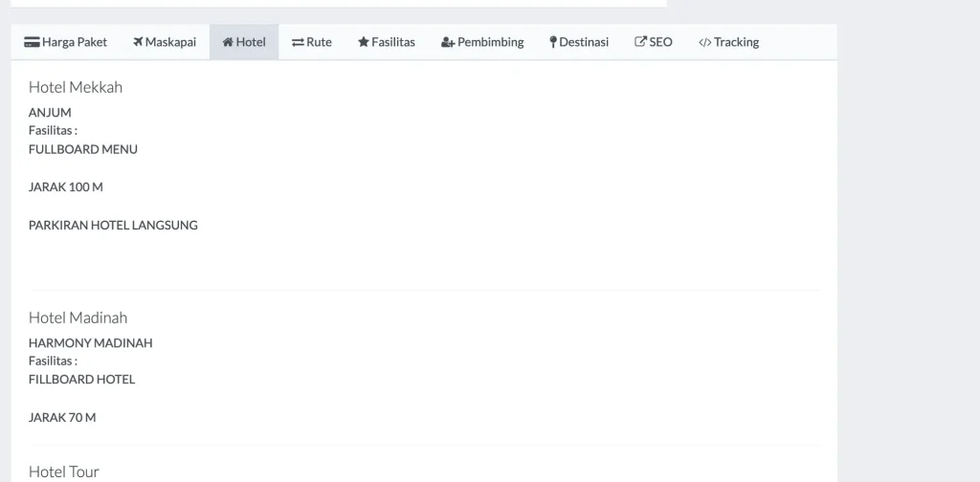The image size is (980, 482).
Task: Click the JARAK 70 M distance text
Action: coord(62,418)
